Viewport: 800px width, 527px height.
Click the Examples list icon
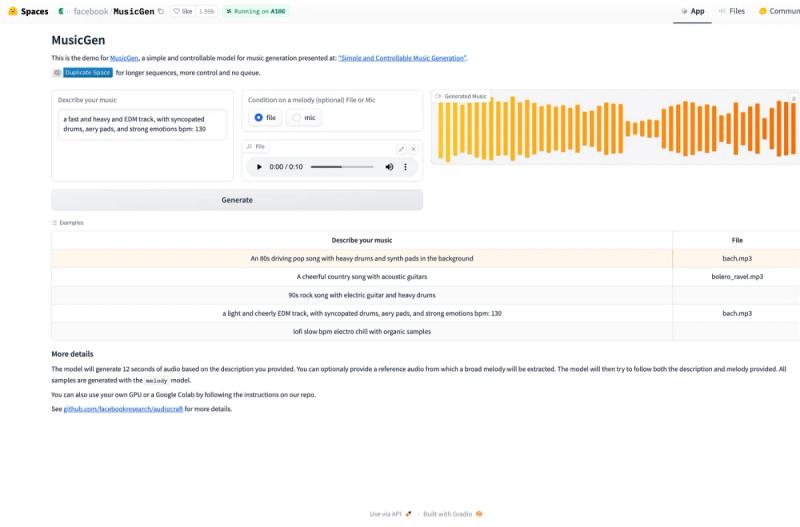pyautogui.click(x=54, y=223)
